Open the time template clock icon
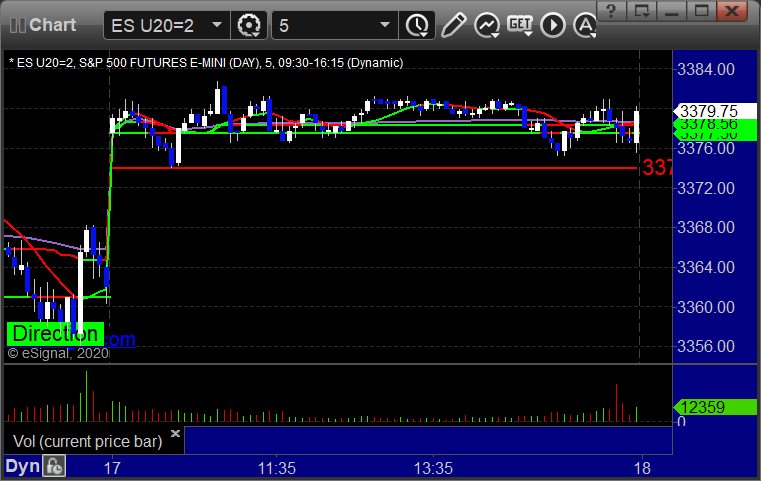Screen dimensions: 761x481 pyautogui.click(x=417, y=25)
